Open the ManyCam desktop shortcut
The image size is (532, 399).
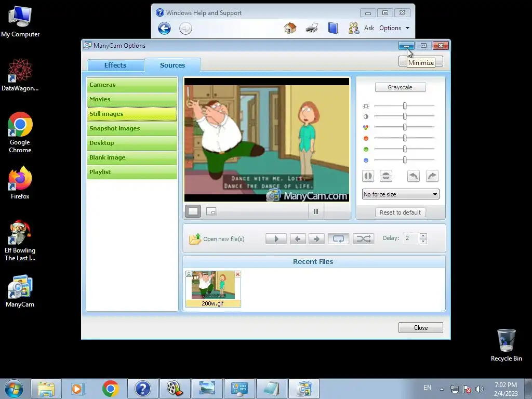[x=20, y=291]
